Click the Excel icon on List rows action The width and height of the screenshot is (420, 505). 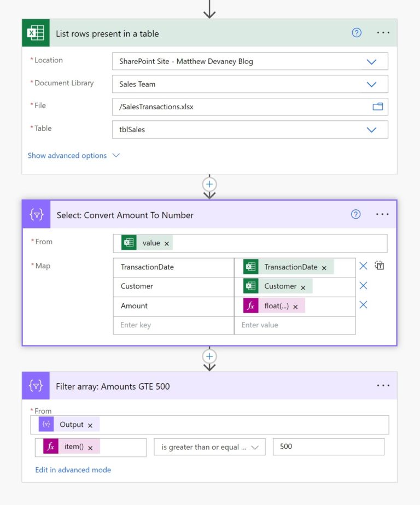point(36,33)
